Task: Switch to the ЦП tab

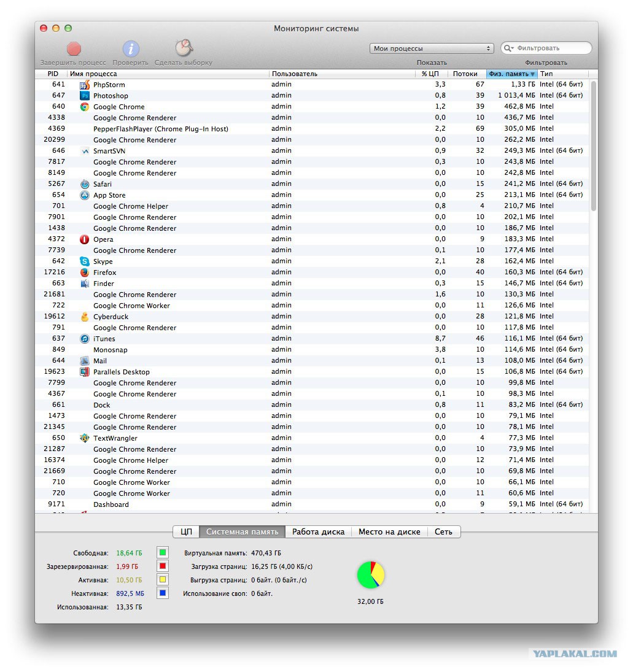Action: 186,531
